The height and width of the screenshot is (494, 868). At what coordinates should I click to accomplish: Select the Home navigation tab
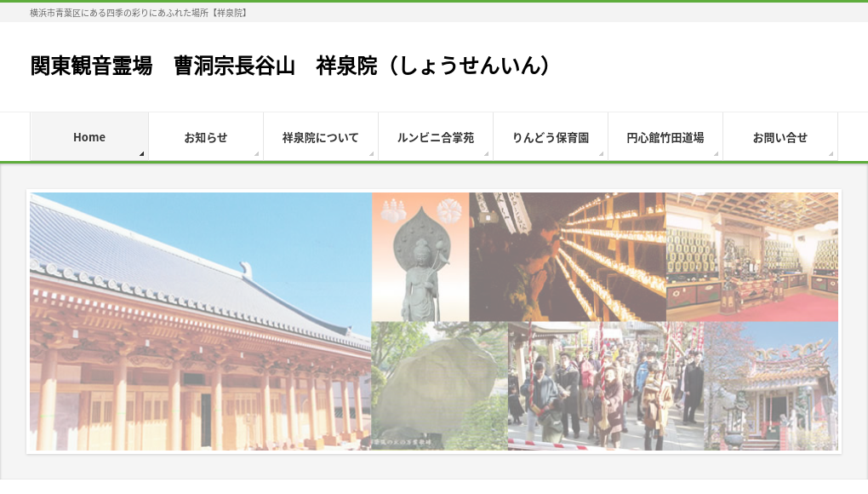89,136
